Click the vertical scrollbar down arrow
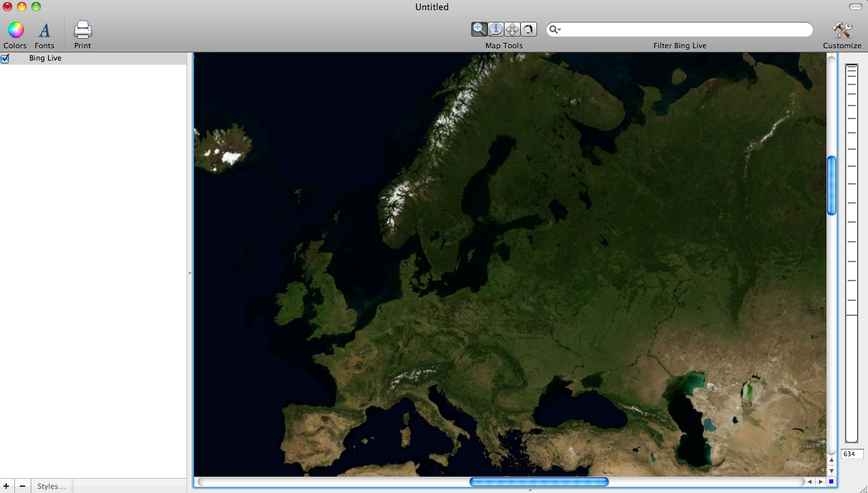This screenshot has height=493, width=868. (x=831, y=471)
